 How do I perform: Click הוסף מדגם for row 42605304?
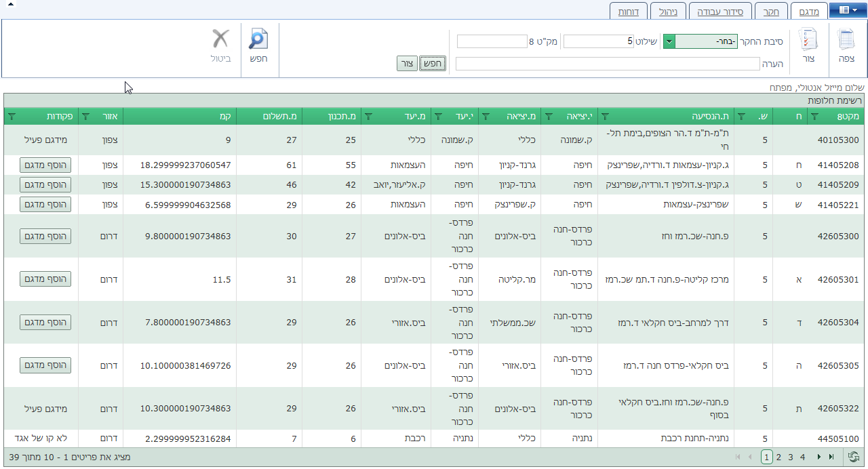point(45,322)
